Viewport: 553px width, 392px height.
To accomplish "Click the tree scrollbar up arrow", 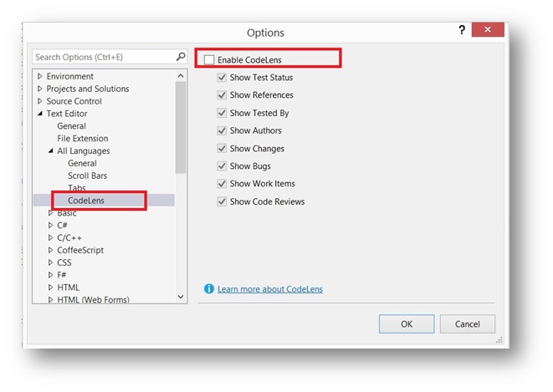I will pyautogui.click(x=181, y=76).
